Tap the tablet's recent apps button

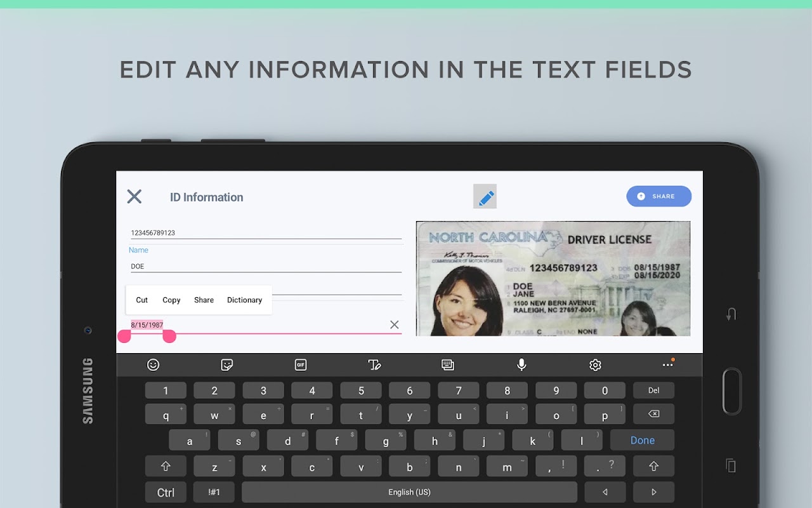731,465
